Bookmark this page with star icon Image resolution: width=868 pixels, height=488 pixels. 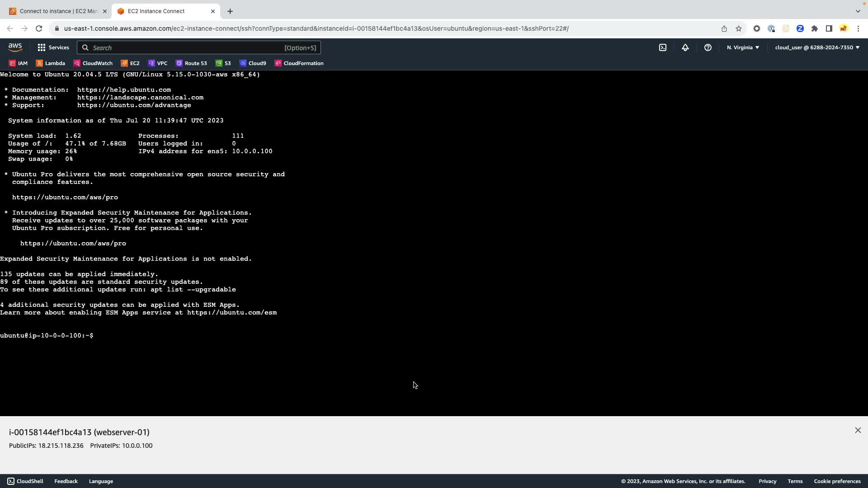tap(739, 28)
